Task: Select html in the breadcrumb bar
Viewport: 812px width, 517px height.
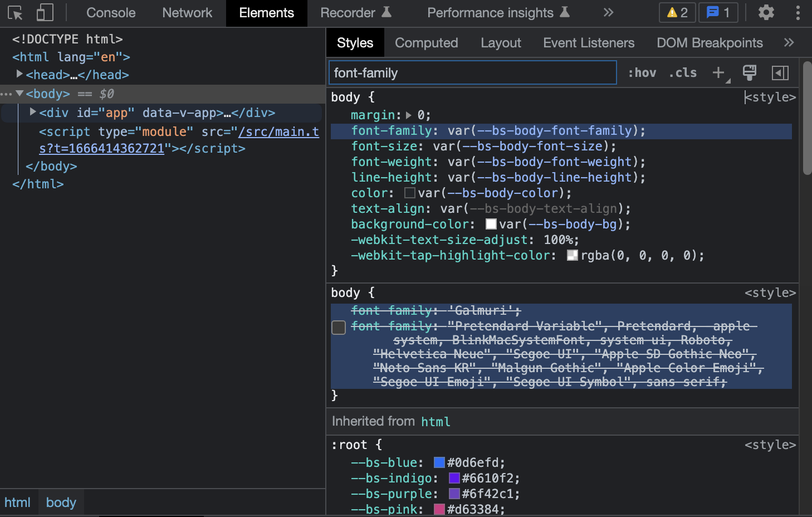Action: pos(17,503)
